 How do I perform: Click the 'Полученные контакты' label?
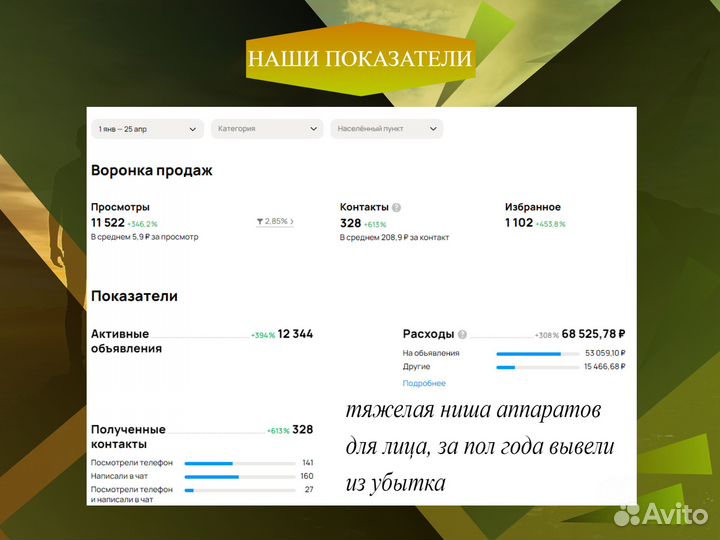coord(128,437)
